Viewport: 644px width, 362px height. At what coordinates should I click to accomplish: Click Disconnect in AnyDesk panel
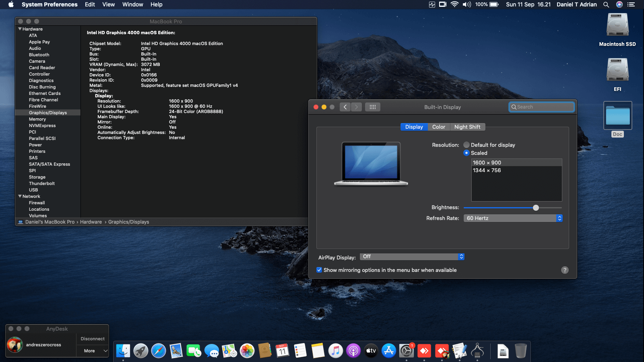coord(93,339)
